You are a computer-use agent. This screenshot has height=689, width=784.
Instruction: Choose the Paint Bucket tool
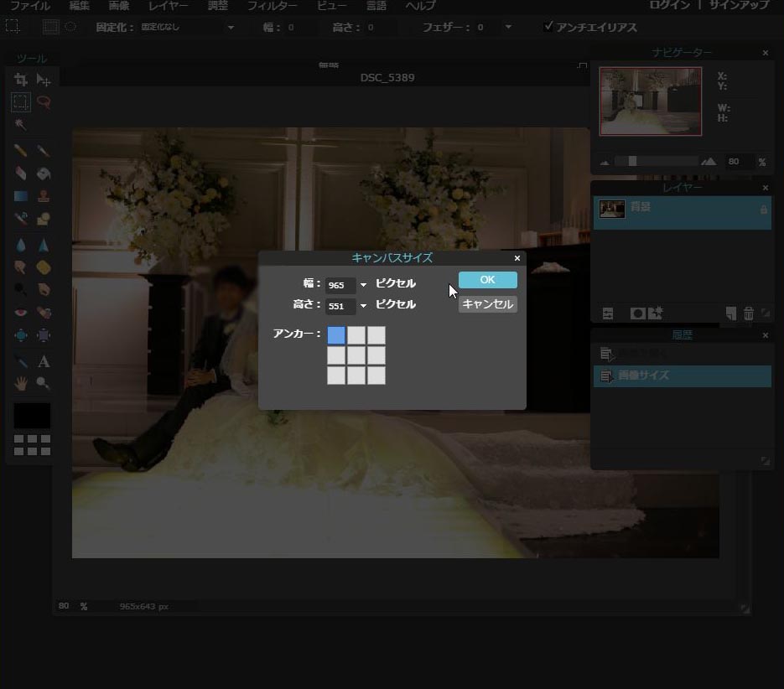pyautogui.click(x=44, y=174)
